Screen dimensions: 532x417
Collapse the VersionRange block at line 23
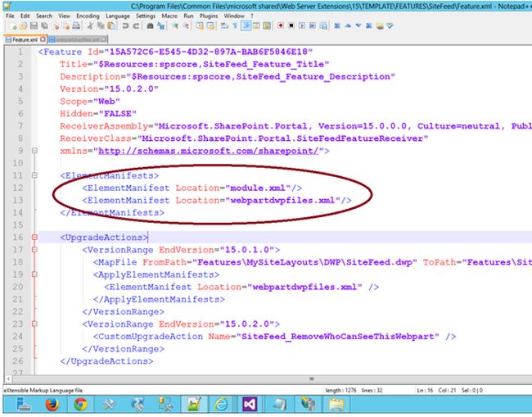(34, 324)
